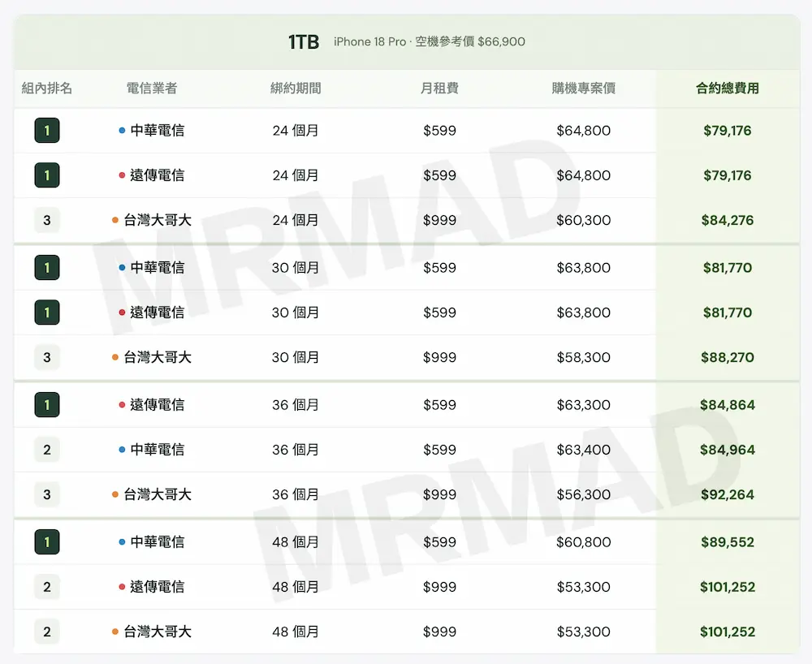Click $79,176 total in 中華電信 row
812x664 pixels.
point(728,131)
